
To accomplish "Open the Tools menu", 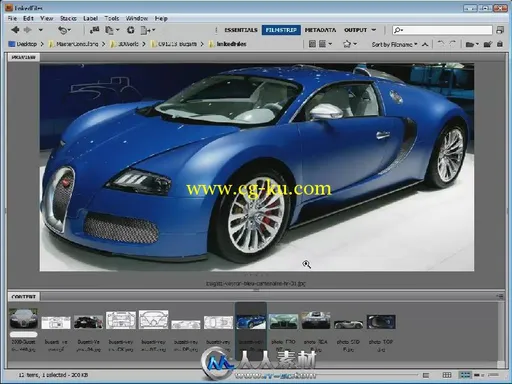I will pos(112,18).
